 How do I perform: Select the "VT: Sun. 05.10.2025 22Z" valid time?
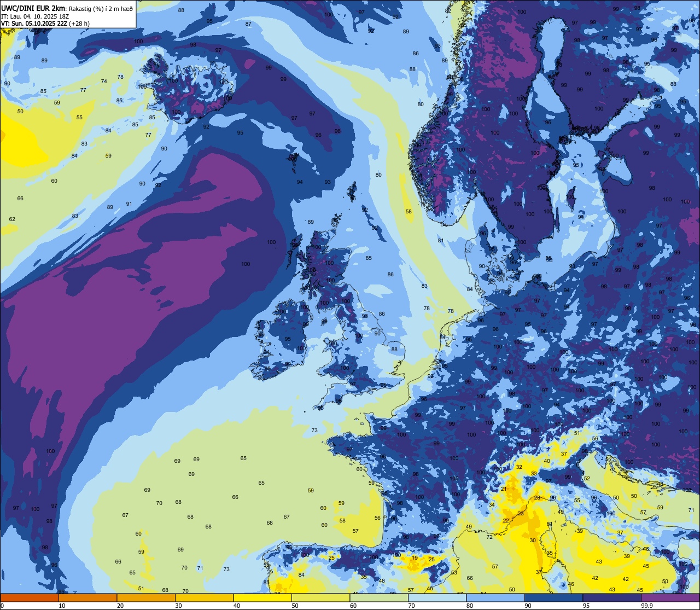pyautogui.click(x=34, y=24)
